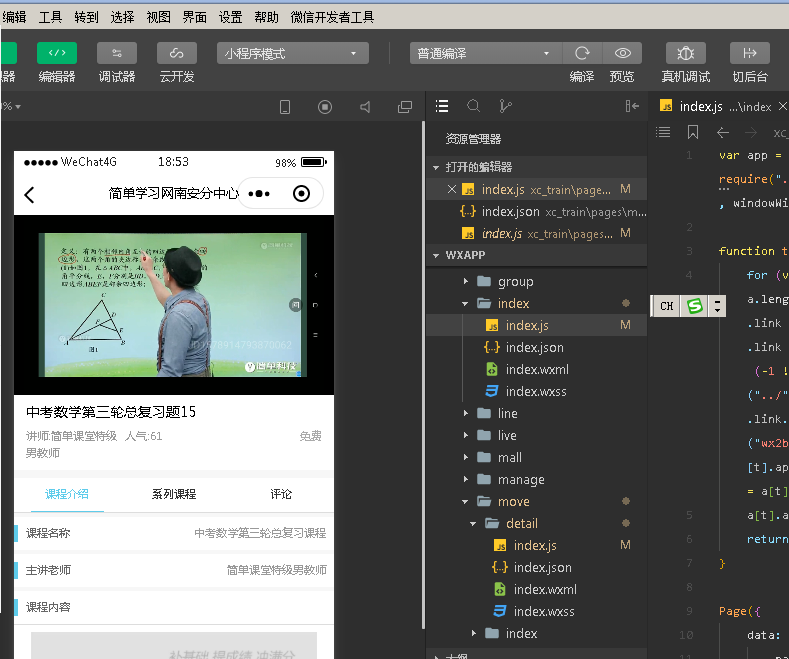
Task: Open the 选择 menu
Action: pos(122,17)
